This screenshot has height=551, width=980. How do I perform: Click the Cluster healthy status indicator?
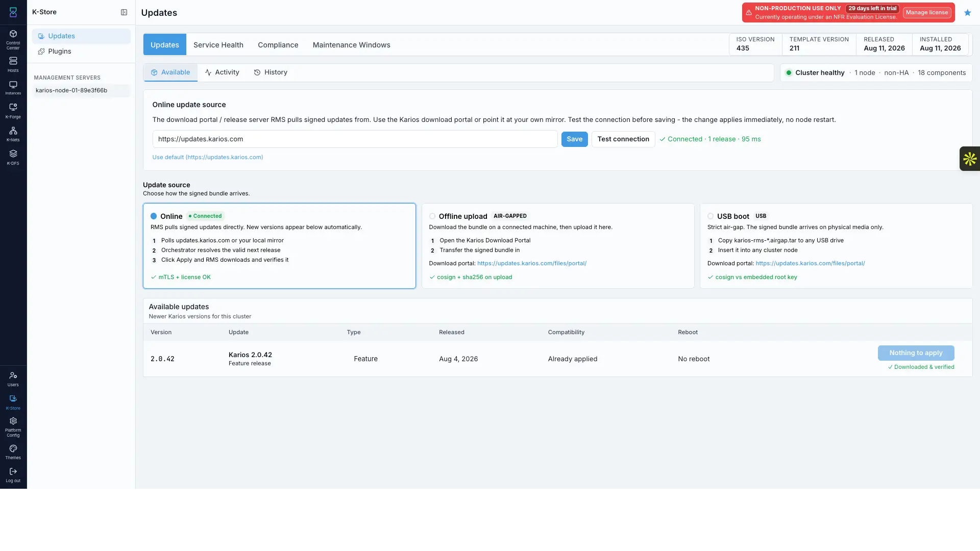815,73
